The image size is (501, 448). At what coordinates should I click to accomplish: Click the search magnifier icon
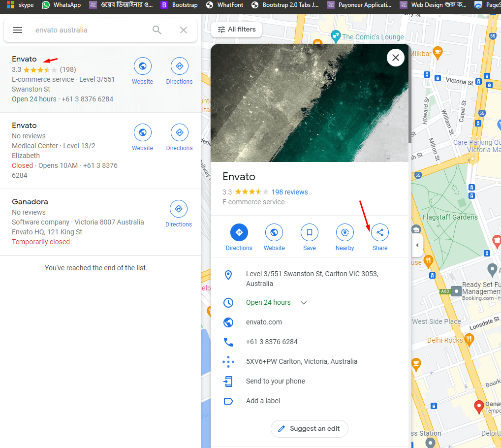click(x=157, y=30)
